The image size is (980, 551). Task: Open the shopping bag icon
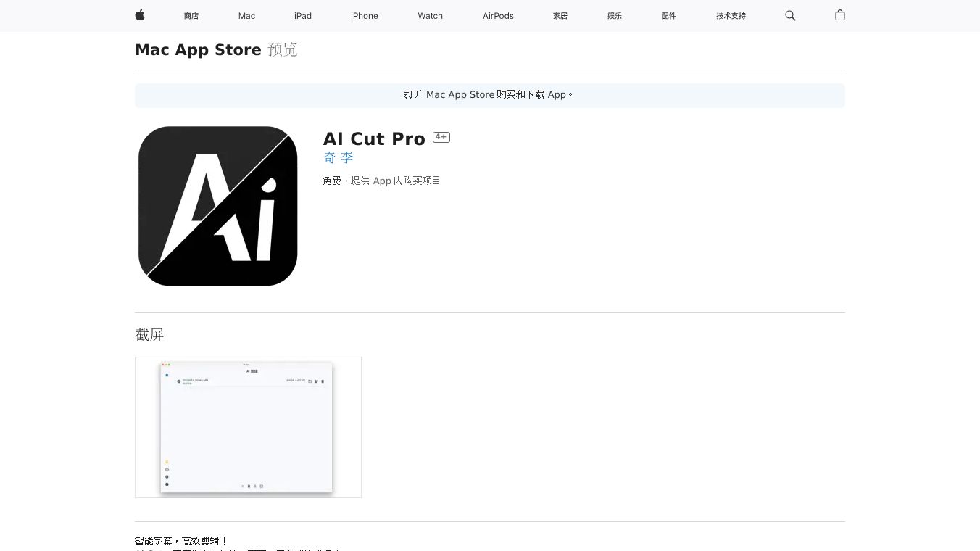pyautogui.click(x=840, y=15)
